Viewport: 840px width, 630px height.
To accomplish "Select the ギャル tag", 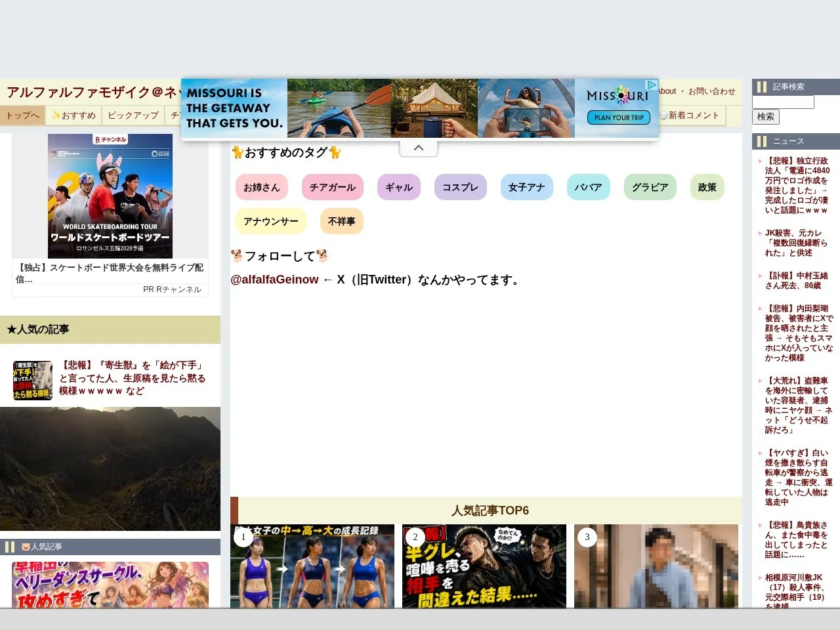I will tap(399, 187).
